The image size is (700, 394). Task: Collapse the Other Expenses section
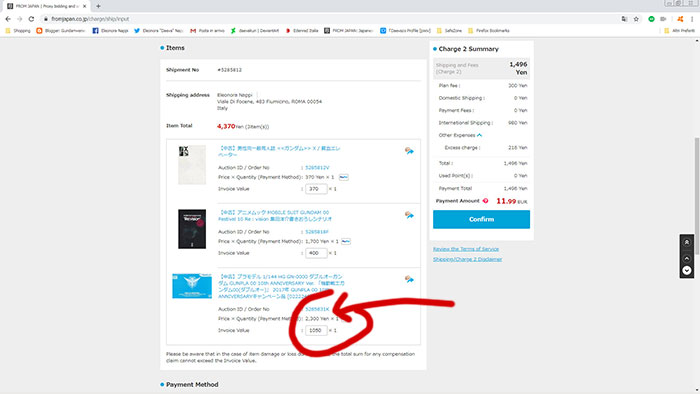click(x=479, y=135)
